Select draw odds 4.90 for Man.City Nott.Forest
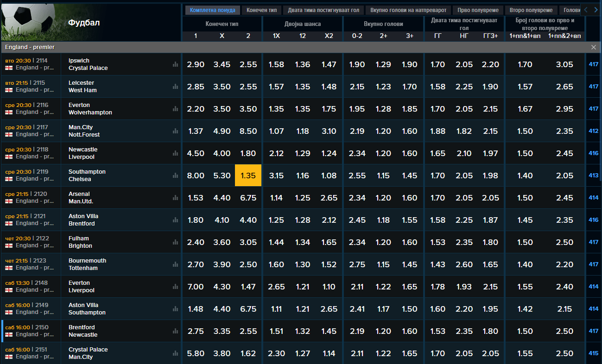Viewport: 602px width, 364px height. coord(222,131)
